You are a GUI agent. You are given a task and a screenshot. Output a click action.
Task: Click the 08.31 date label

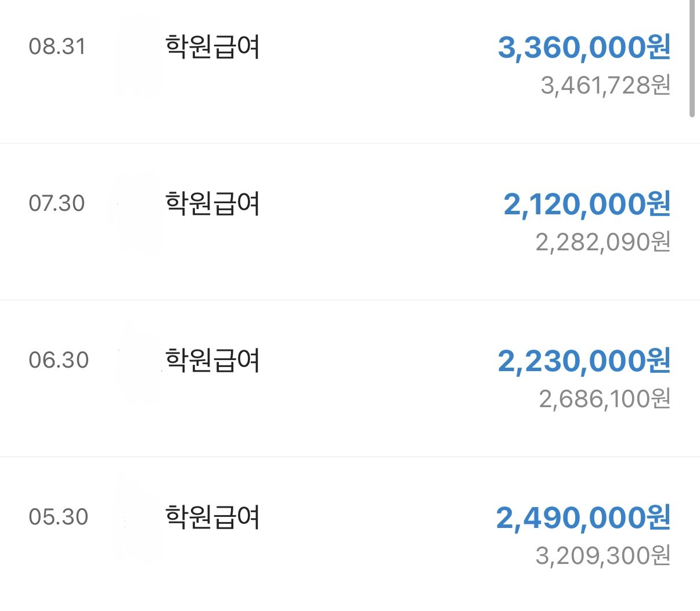point(57,46)
